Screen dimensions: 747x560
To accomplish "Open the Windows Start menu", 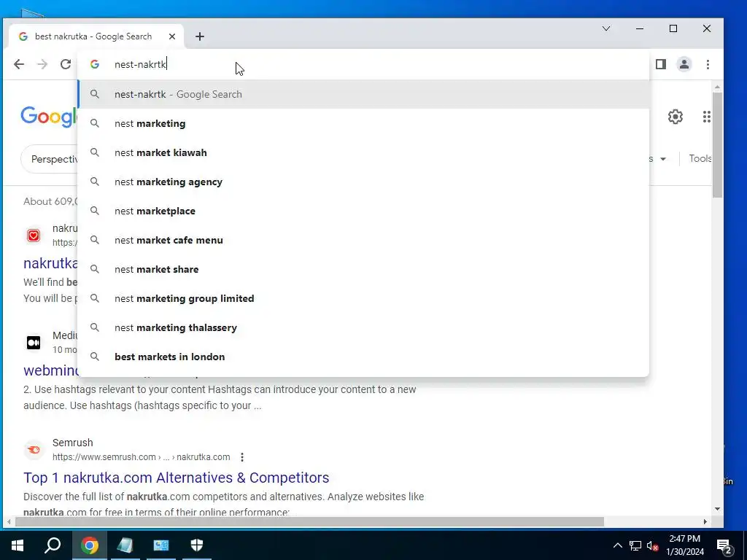I will (x=18, y=545).
